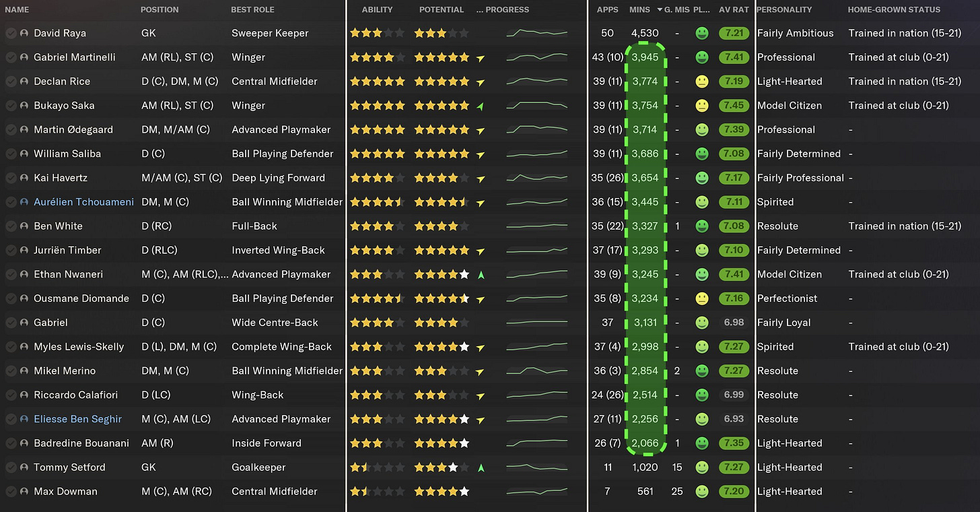Viewport: 980px width, 512px height.
Task: Open Bukayo Saka's player profile
Action: [64, 106]
